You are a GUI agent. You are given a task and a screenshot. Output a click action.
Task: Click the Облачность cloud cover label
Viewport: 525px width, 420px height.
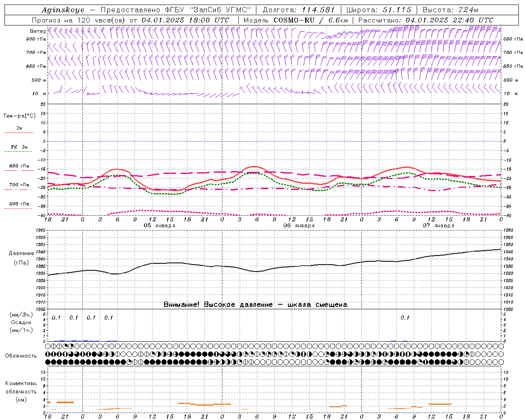(x=21, y=356)
